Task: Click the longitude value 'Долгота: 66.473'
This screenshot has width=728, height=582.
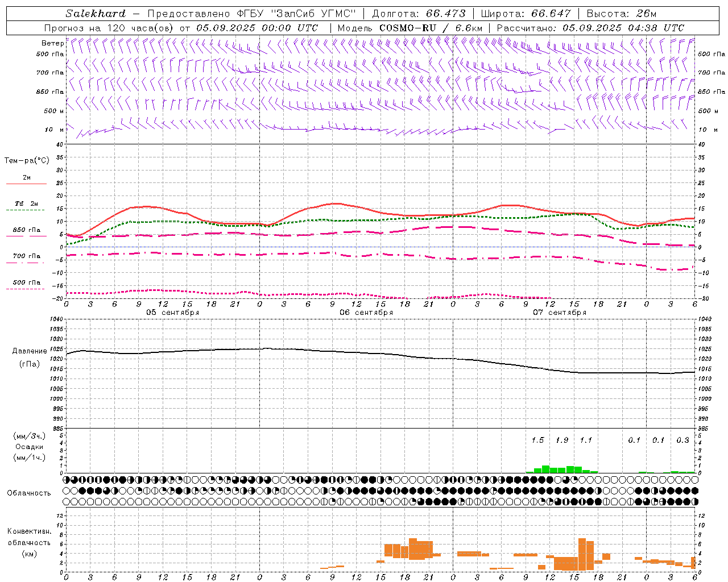Action: pos(419,14)
